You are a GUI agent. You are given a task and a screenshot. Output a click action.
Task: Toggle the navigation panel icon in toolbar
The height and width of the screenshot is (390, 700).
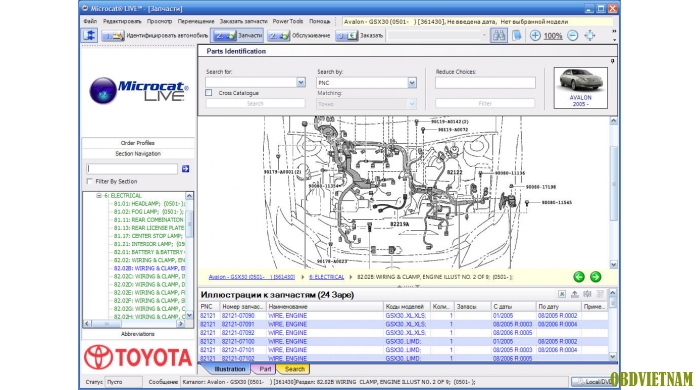coord(90,35)
